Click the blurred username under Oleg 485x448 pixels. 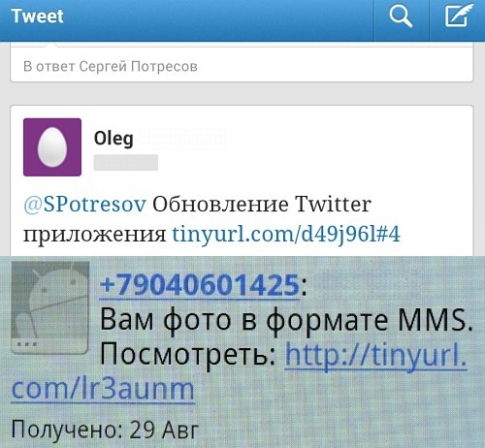(126, 162)
